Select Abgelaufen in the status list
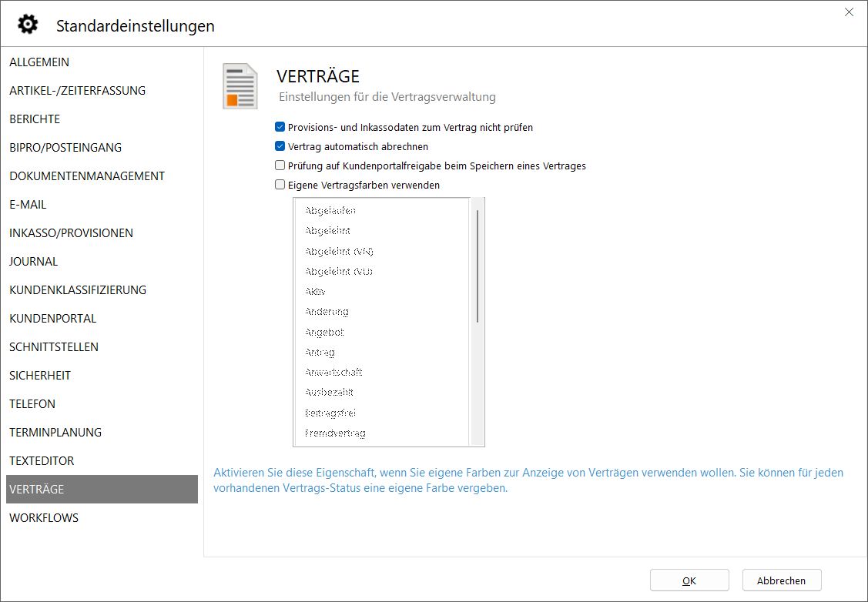Screen dimensions: 868x602 (x=330, y=211)
